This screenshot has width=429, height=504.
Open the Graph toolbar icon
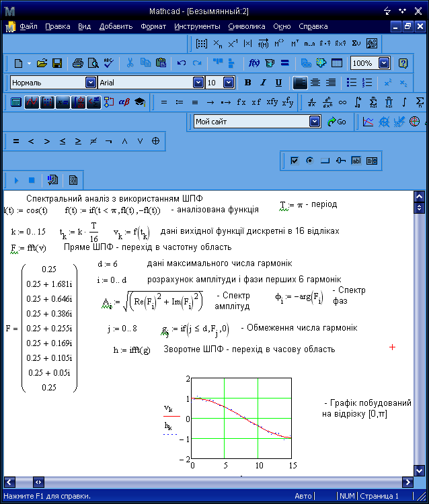point(32,102)
